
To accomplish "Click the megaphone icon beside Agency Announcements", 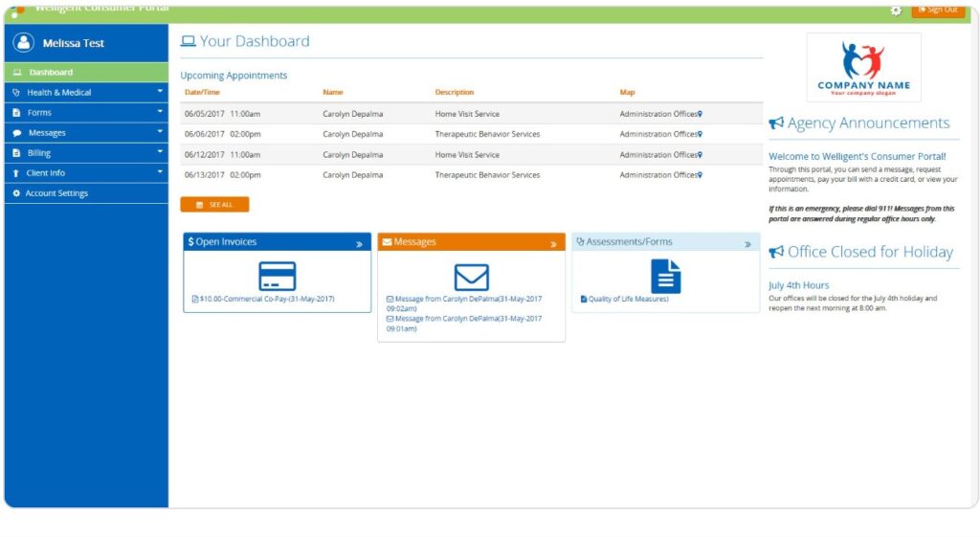I will pyautogui.click(x=776, y=123).
